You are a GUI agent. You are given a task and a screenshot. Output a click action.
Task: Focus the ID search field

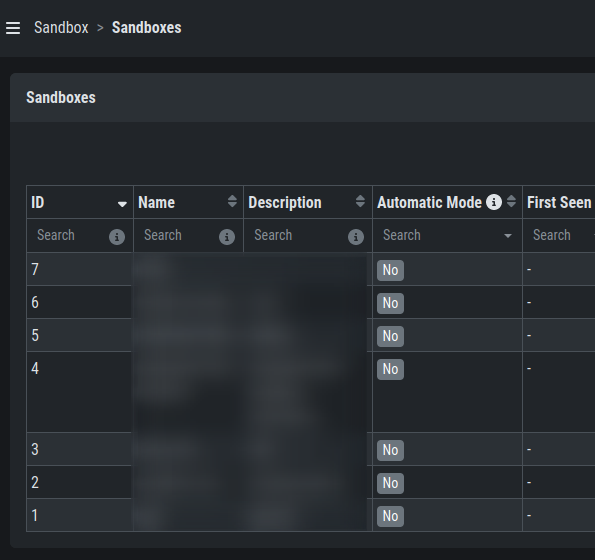click(x=71, y=235)
